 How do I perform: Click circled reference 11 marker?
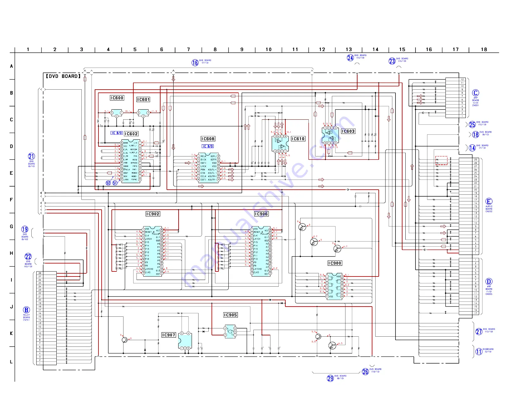pos(479,352)
